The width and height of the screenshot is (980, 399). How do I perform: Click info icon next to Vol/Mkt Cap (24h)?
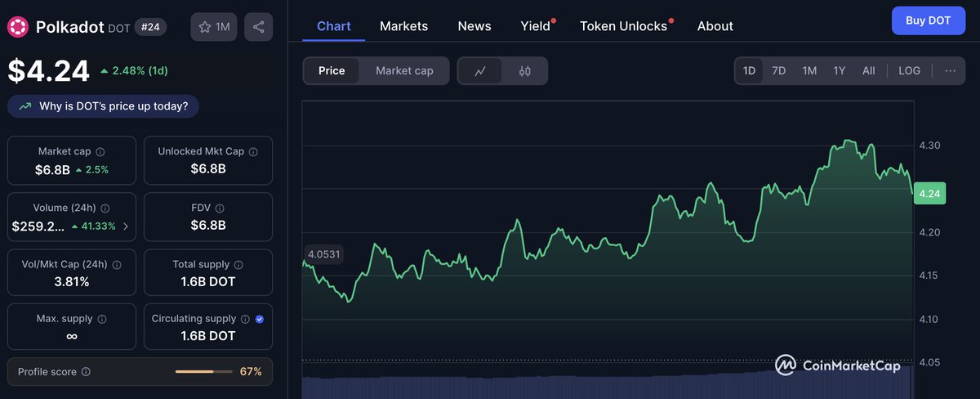pyautogui.click(x=117, y=265)
